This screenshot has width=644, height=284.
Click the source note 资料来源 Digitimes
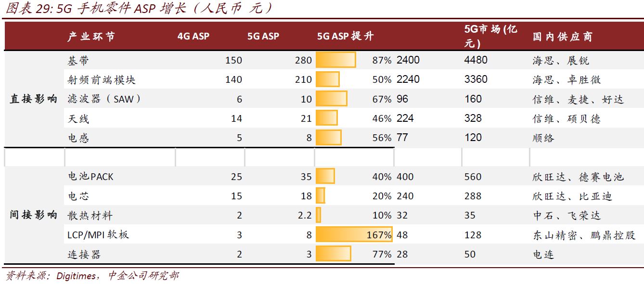91,276
